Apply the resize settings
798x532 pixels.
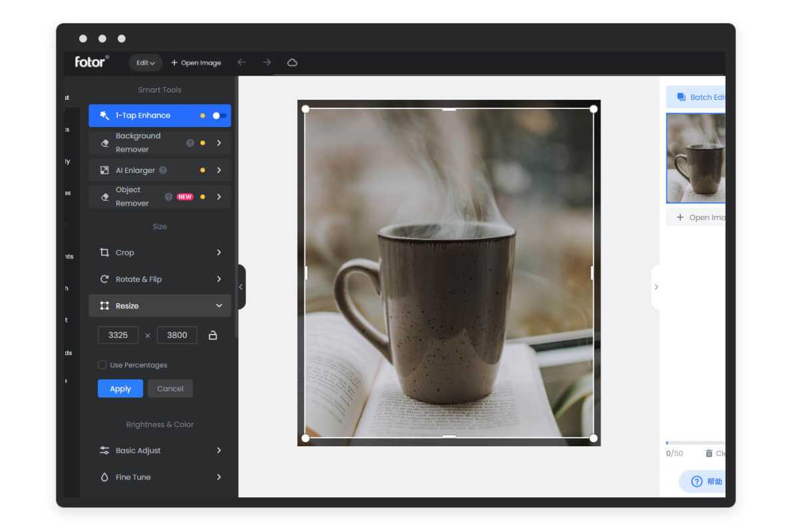click(120, 388)
